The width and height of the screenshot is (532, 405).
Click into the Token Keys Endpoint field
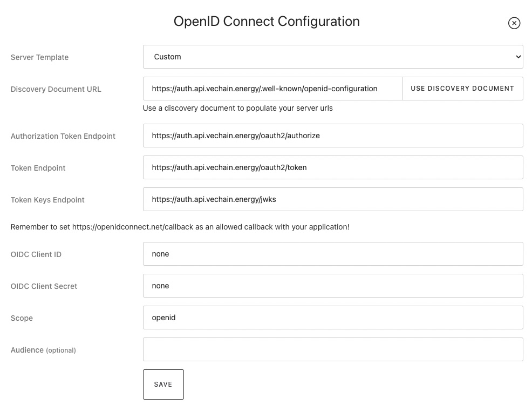coord(332,199)
